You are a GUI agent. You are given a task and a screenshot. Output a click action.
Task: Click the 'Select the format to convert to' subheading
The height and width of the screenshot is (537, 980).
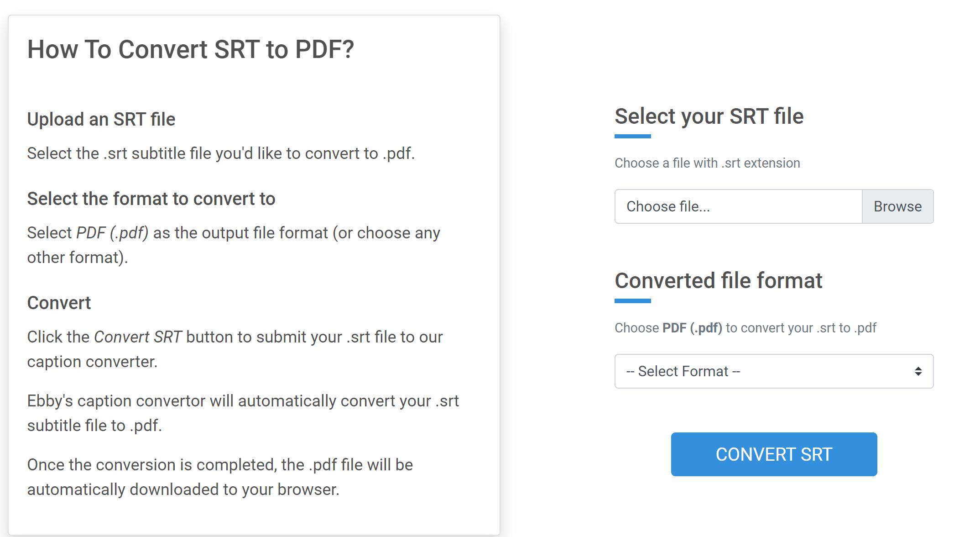tap(152, 199)
